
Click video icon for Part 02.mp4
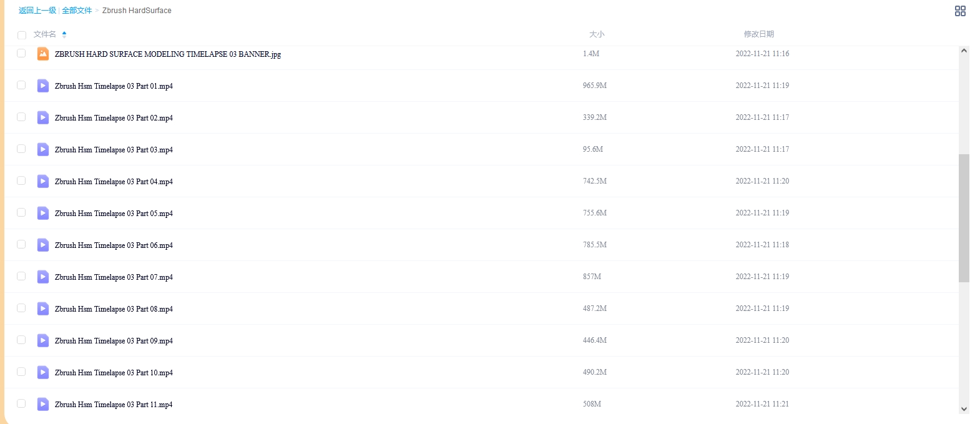43,117
